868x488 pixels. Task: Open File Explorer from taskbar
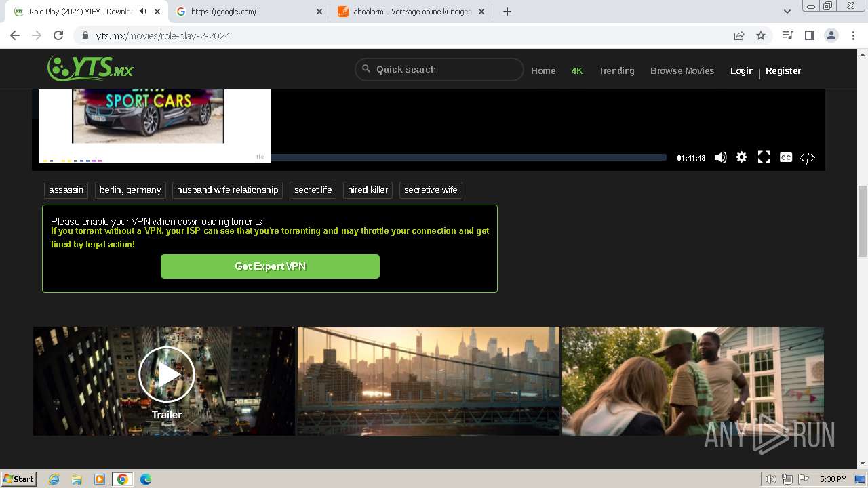(77, 479)
